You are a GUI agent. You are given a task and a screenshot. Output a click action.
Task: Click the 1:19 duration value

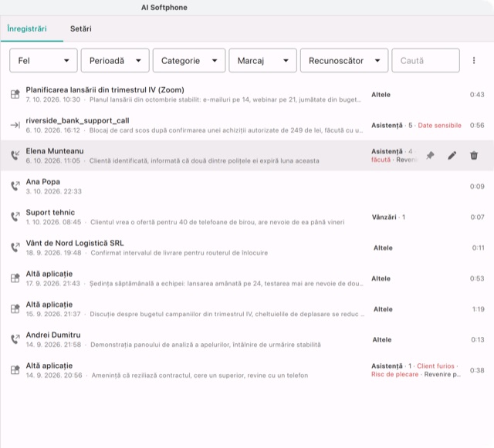tap(479, 309)
